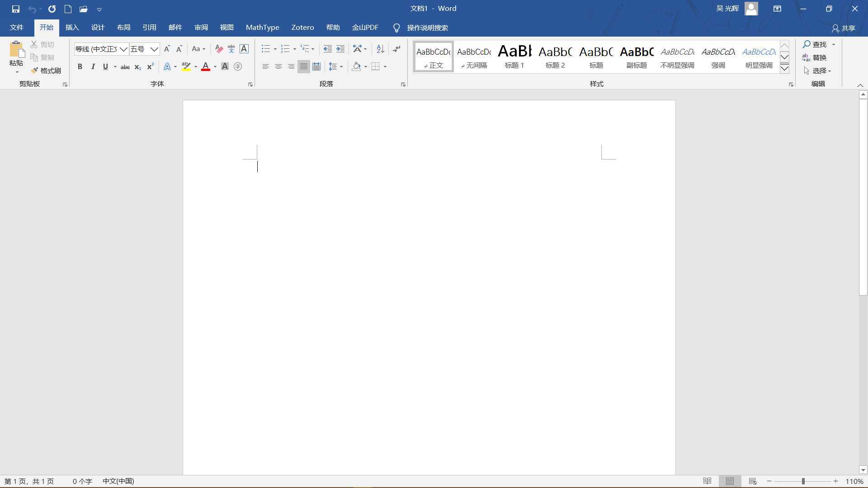Expand the Styles gallery more arrow
The image size is (868, 488).
tap(785, 68)
